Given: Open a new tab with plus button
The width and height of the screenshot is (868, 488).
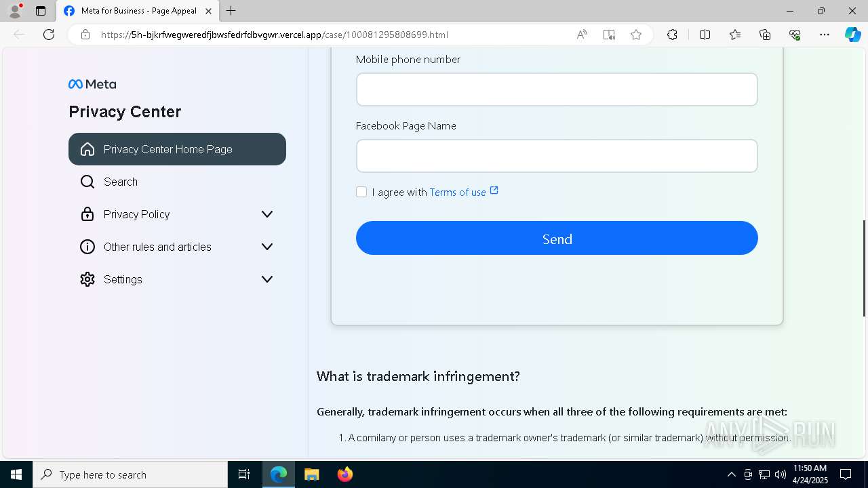Looking at the screenshot, I should click(231, 11).
